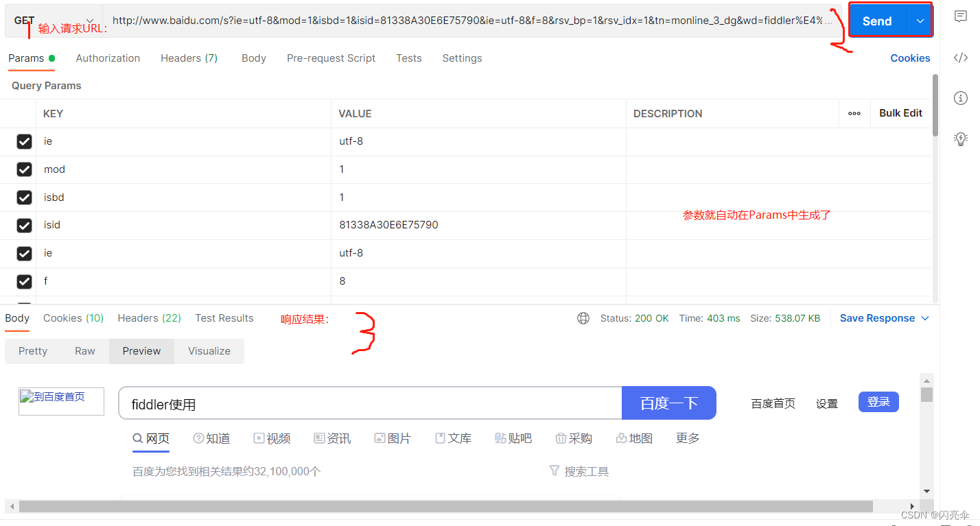This screenshot has width=980, height=526.
Task: Open the Pre-request Script tab
Action: point(331,58)
